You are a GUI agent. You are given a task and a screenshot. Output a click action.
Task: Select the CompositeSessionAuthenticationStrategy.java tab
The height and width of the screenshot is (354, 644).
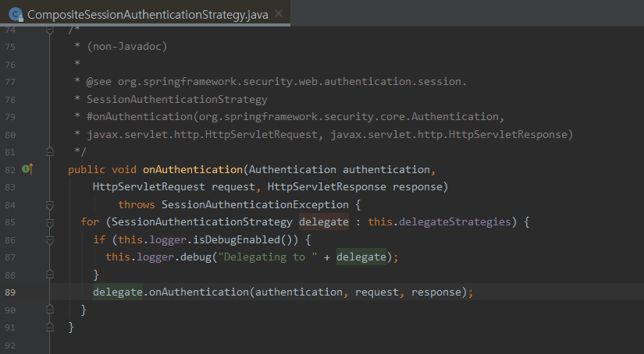pos(147,15)
